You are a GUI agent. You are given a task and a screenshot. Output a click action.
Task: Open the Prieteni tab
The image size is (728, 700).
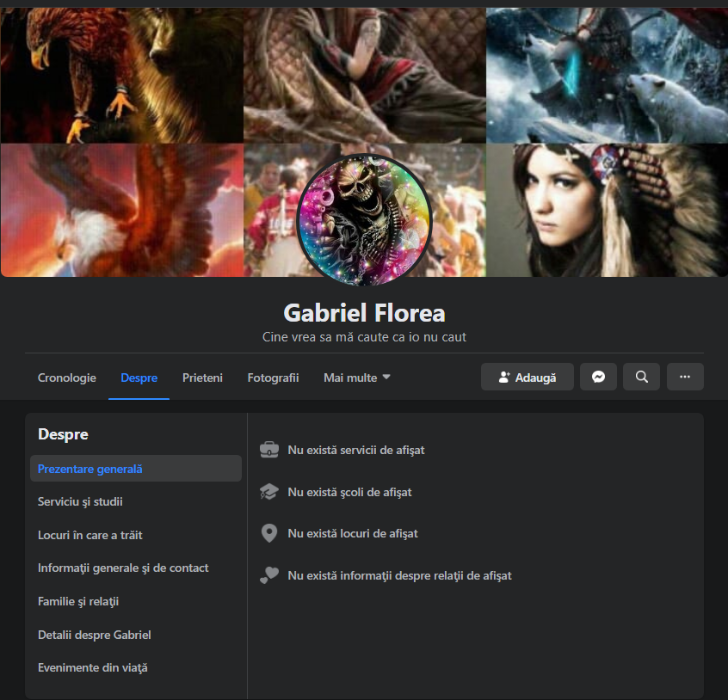click(202, 378)
